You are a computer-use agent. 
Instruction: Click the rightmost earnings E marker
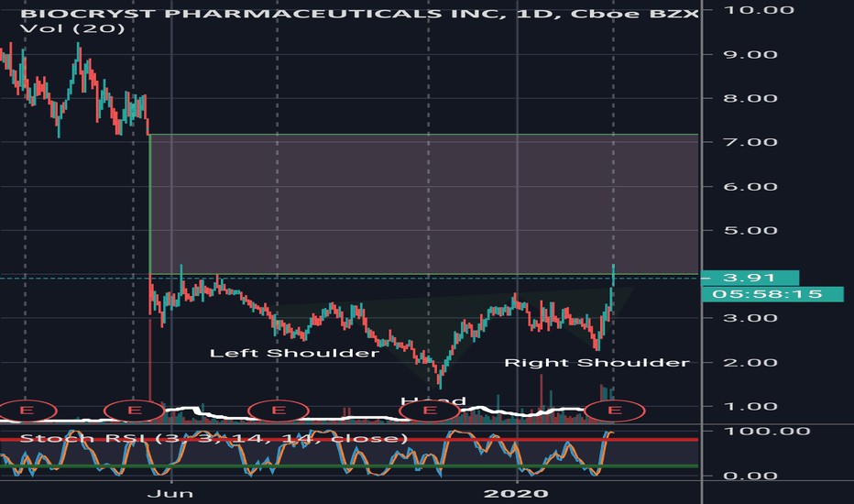coord(614,411)
